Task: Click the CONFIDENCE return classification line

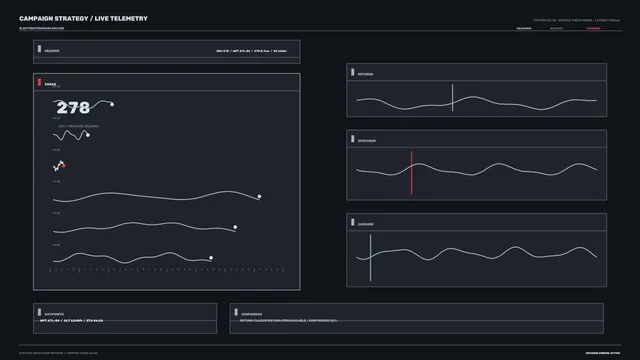Action: click(x=288, y=321)
